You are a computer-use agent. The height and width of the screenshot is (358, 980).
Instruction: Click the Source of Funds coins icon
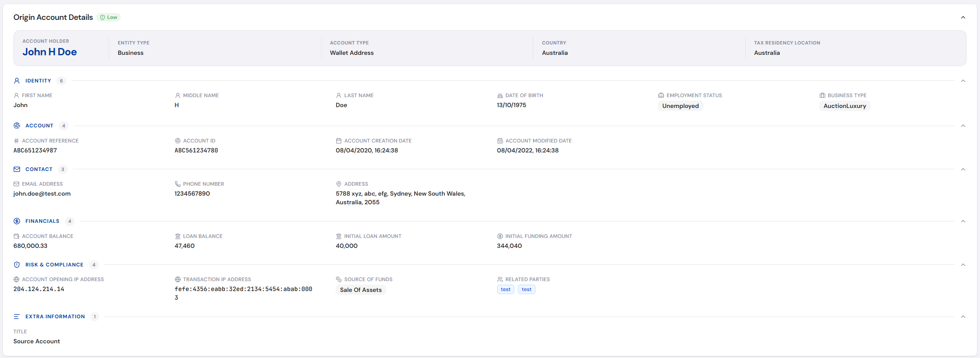pyautogui.click(x=339, y=279)
